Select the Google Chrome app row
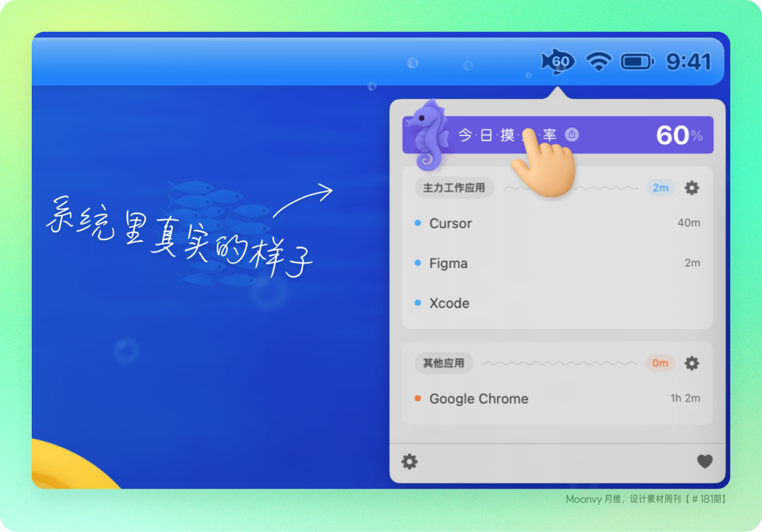762x532 pixels. 557,398
